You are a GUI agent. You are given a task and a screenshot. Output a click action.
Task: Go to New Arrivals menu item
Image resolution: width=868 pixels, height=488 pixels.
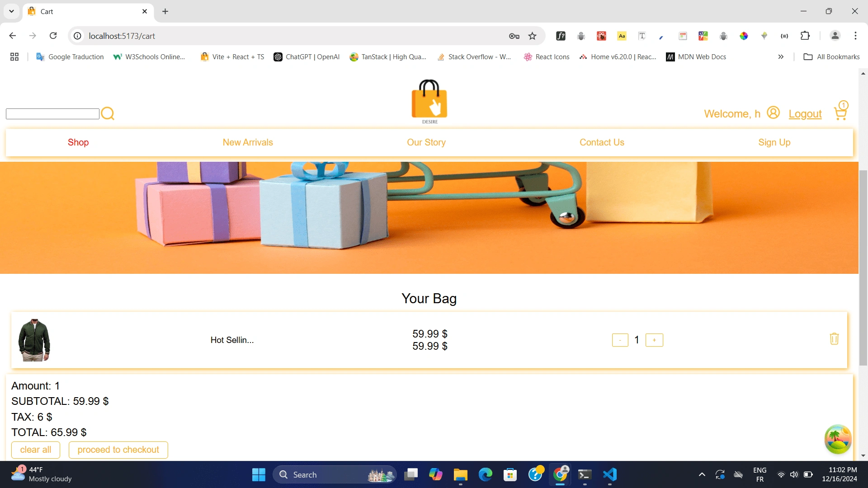248,142
